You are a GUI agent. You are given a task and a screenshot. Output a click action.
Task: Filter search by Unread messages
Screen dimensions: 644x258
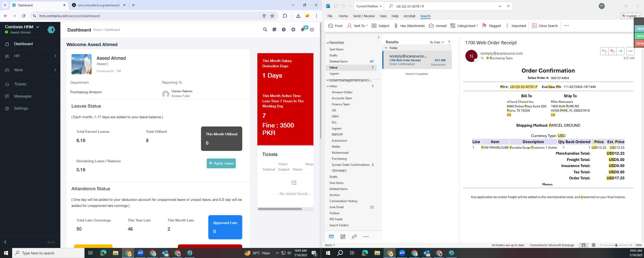[x=438, y=26]
